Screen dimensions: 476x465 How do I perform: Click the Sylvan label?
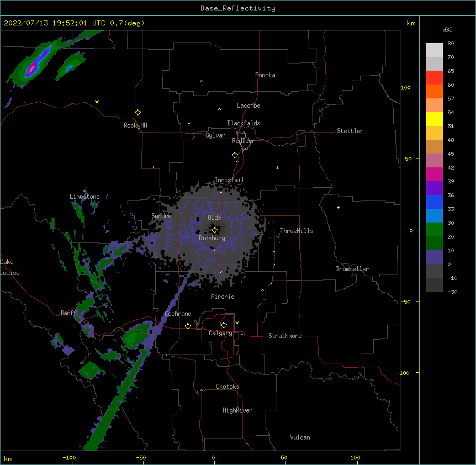coord(215,135)
